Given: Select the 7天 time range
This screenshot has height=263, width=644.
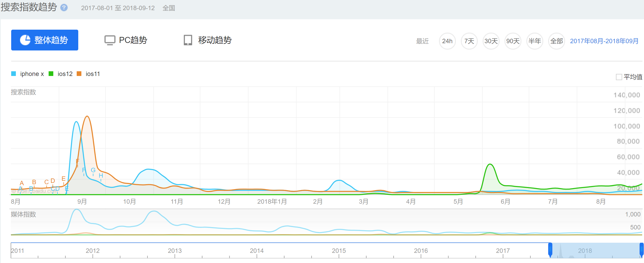Looking at the screenshot, I should [469, 41].
